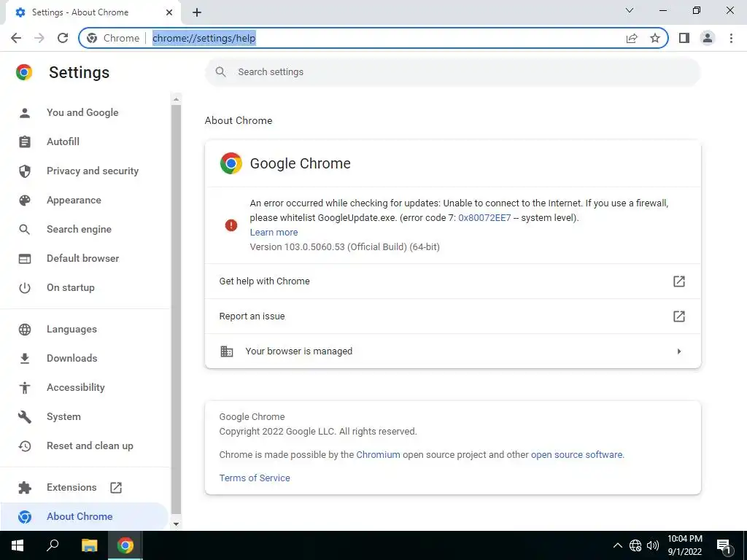The width and height of the screenshot is (747, 560).
Task: Go to On startup settings
Action: pos(71,287)
